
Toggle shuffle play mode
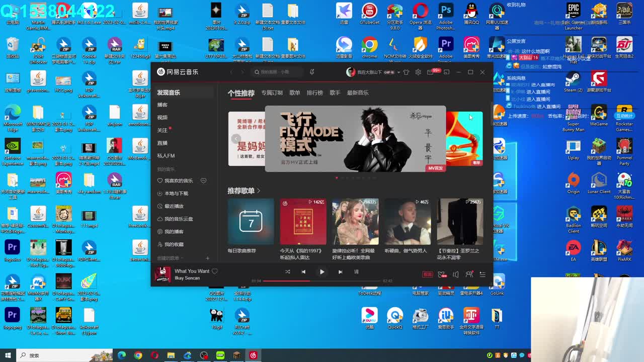point(287,272)
